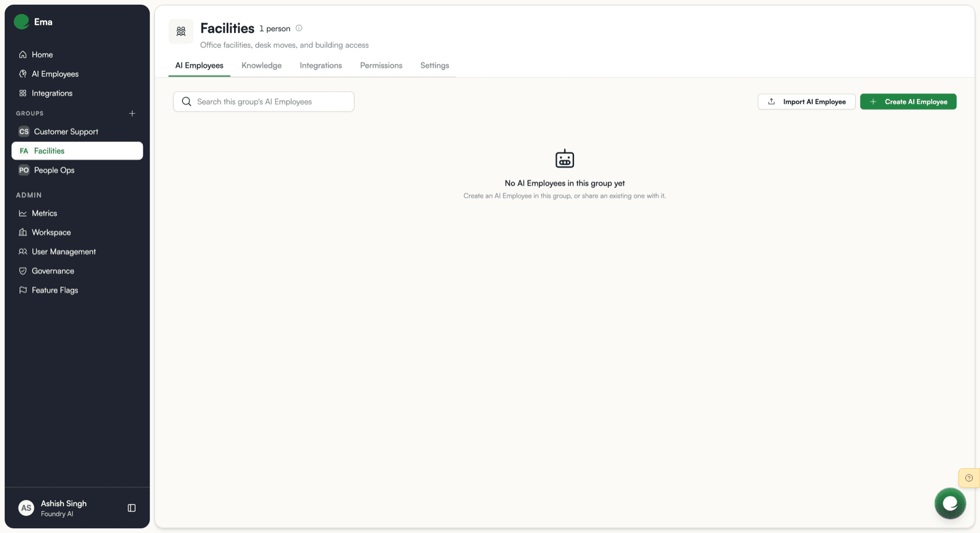This screenshot has width=980, height=533.
Task: Collapse the sidebar panel
Action: (x=132, y=508)
